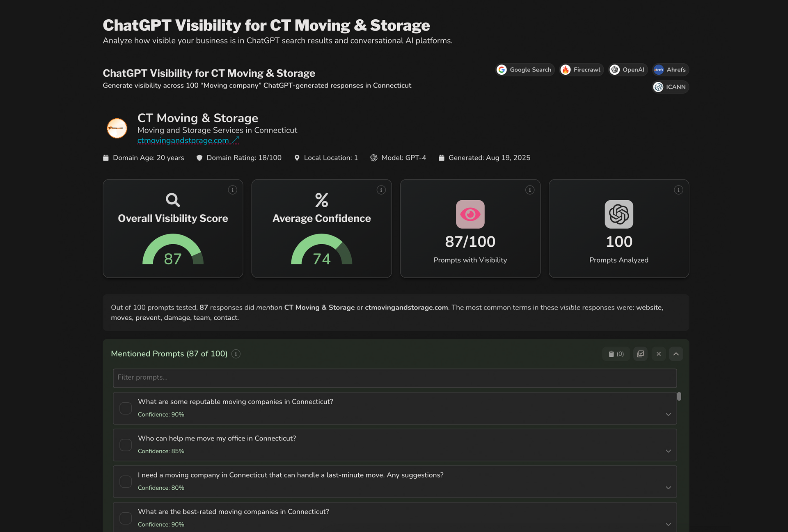The height and width of the screenshot is (532, 788).
Task: Click the percent icon above Average Confidence
Action: pos(321,200)
